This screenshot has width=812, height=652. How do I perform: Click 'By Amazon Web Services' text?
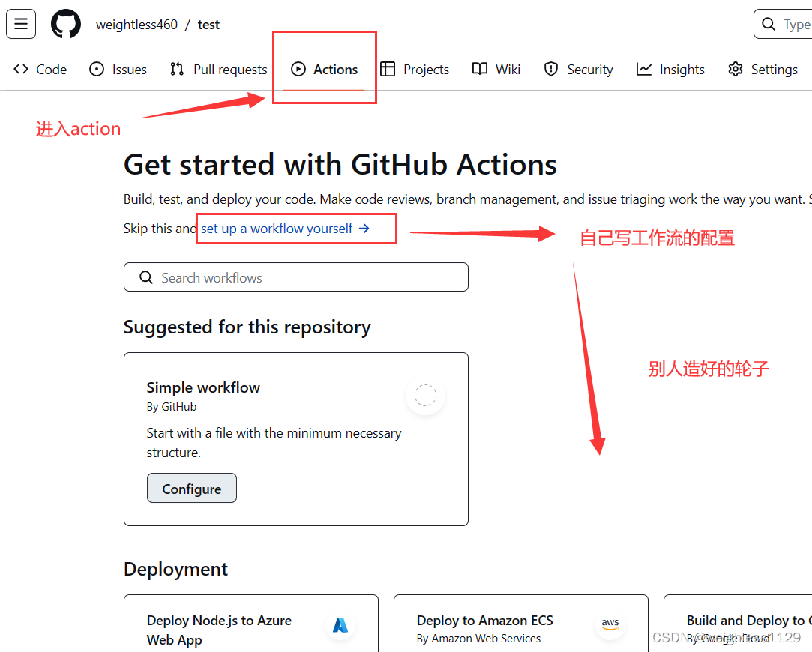tap(478, 639)
